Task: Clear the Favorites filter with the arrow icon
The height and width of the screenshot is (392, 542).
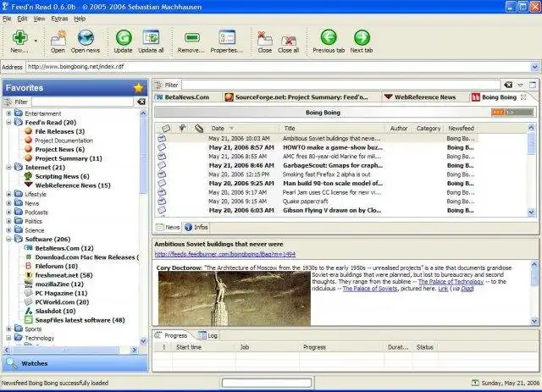Action: point(141,102)
